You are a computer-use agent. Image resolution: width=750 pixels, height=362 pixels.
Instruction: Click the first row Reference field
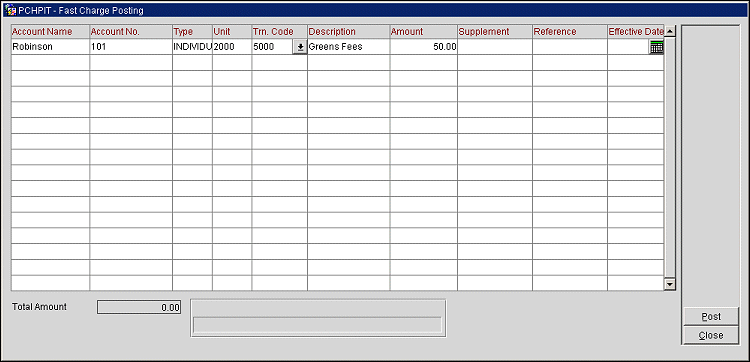coord(570,47)
